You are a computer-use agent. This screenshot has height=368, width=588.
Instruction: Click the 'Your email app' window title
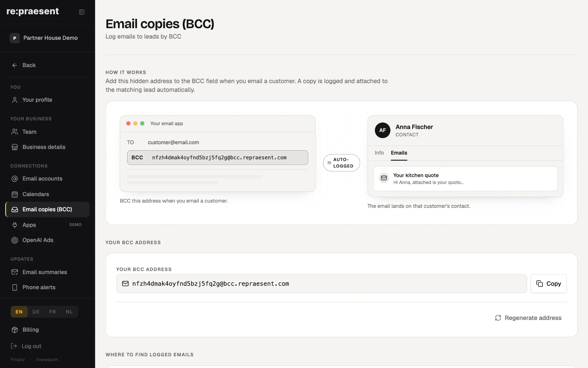click(167, 123)
